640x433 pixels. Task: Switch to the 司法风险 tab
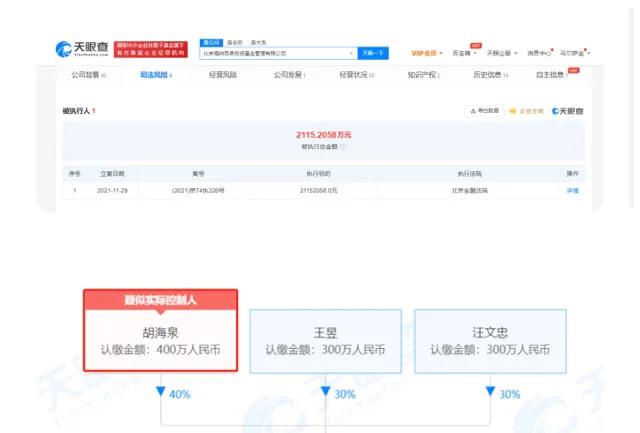(156, 75)
